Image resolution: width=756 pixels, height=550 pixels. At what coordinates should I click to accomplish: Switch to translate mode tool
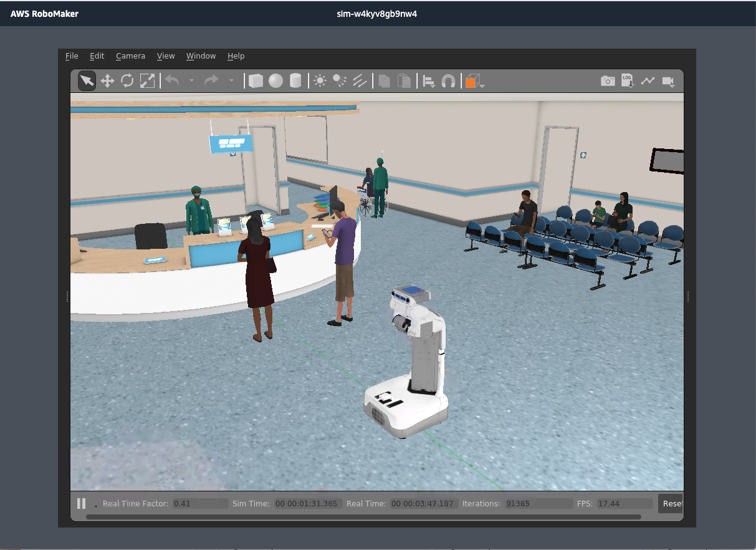[107, 80]
